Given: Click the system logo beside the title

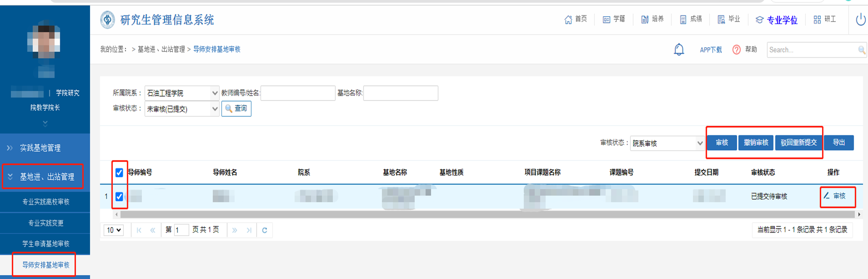Looking at the screenshot, I should pos(108,20).
